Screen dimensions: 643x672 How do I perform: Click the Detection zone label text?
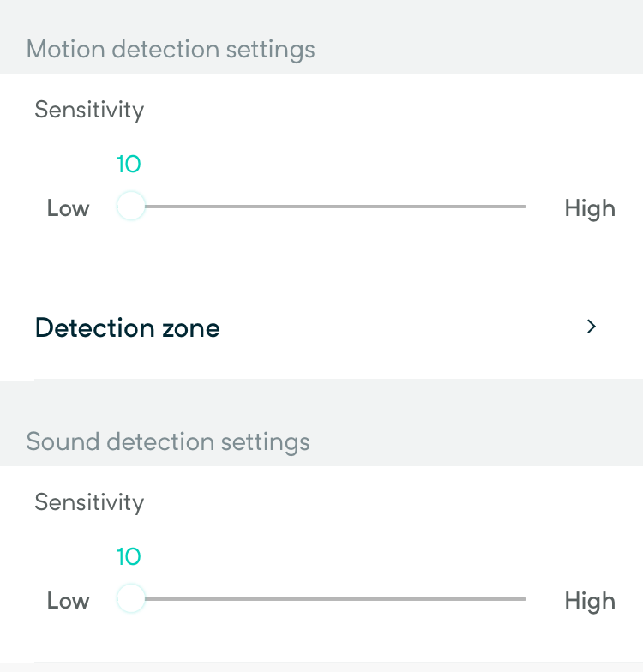click(127, 328)
